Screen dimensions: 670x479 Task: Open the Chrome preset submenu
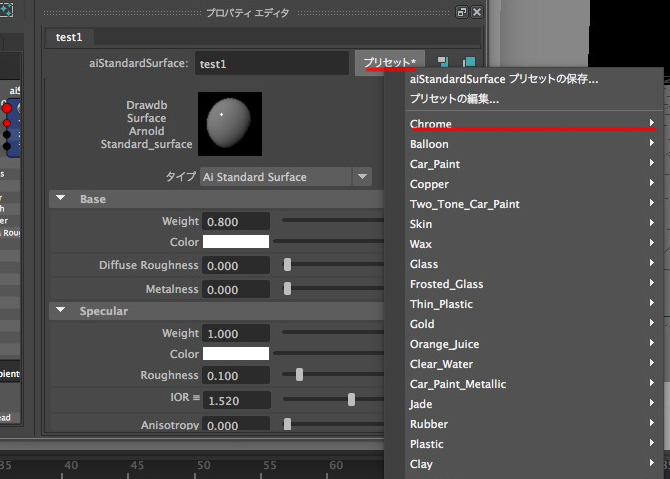(x=532, y=124)
